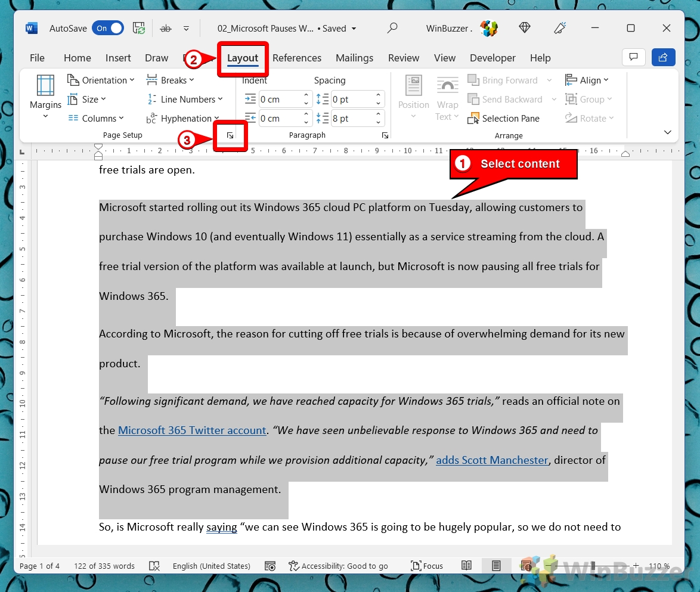700x592 pixels.
Task: Open the File tab
Action: (x=37, y=58)
